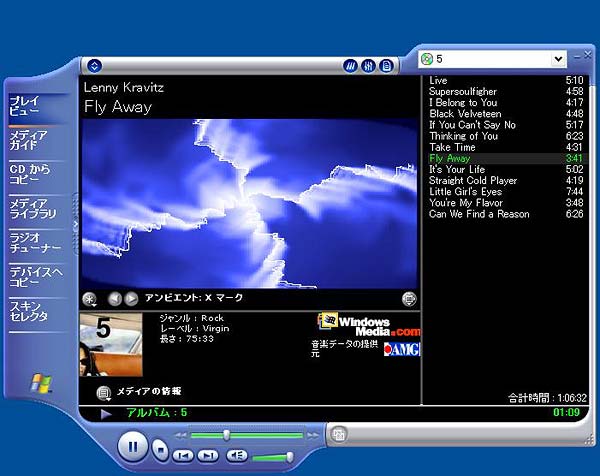The height and width of the screenshot is (476, 600).
Task: Skip to the next track
Action: (208, 455)
